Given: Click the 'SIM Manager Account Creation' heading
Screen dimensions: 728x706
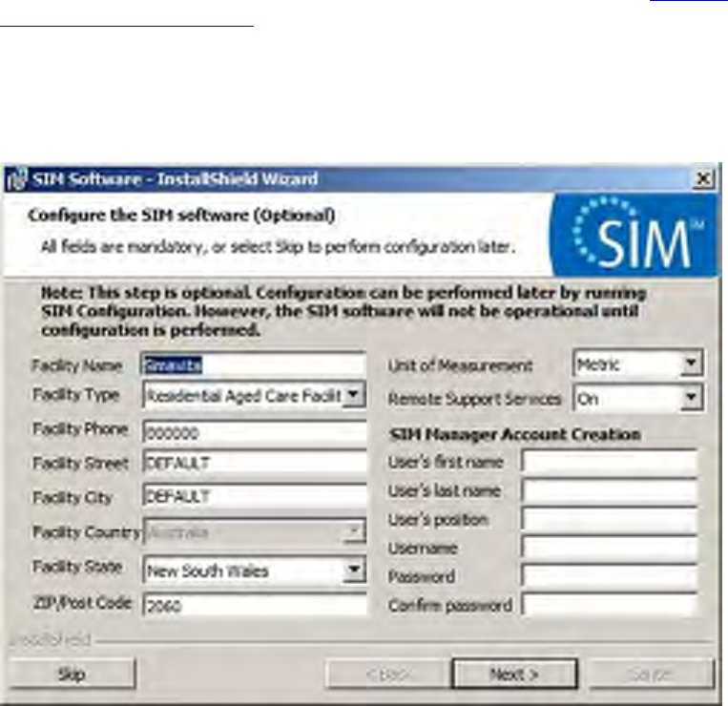Looking at the screenshot, I should click(515, 434).
